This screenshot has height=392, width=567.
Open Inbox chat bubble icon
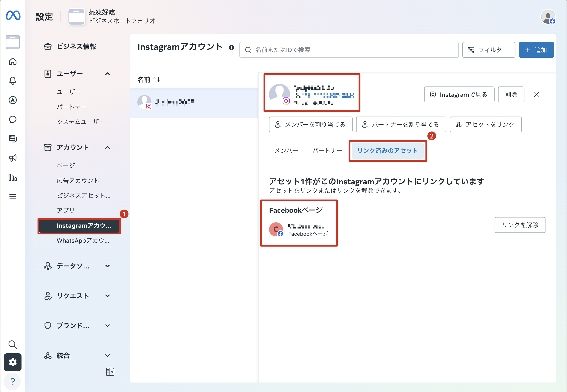point(13,119)
